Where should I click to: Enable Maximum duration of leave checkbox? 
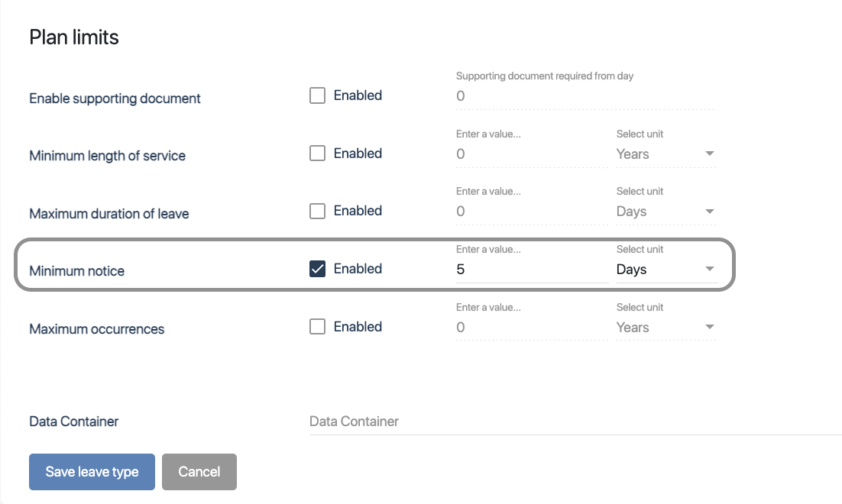(x=318, y=212)
